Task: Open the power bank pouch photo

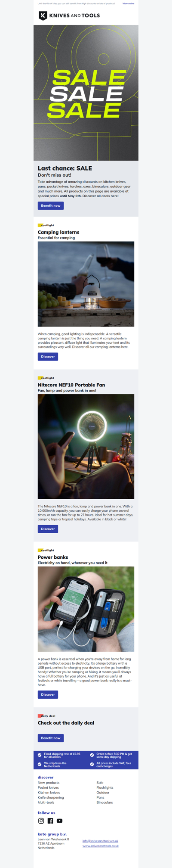Action: click(x=86, y=609)
